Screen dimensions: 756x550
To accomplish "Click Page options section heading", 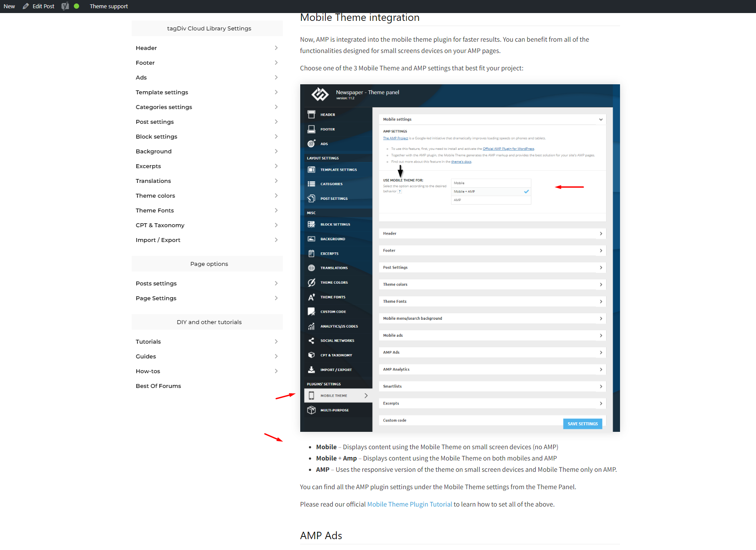I will [209, 264].
